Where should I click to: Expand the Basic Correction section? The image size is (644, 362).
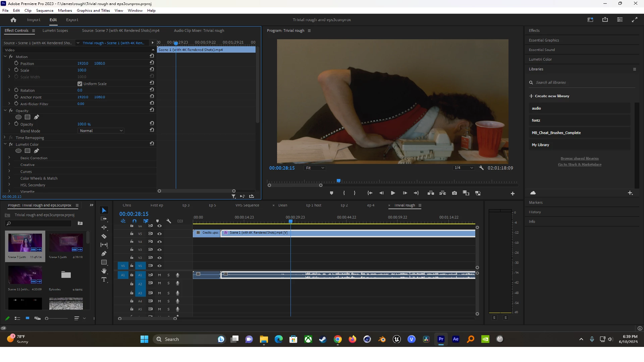[x=9, y=158]
